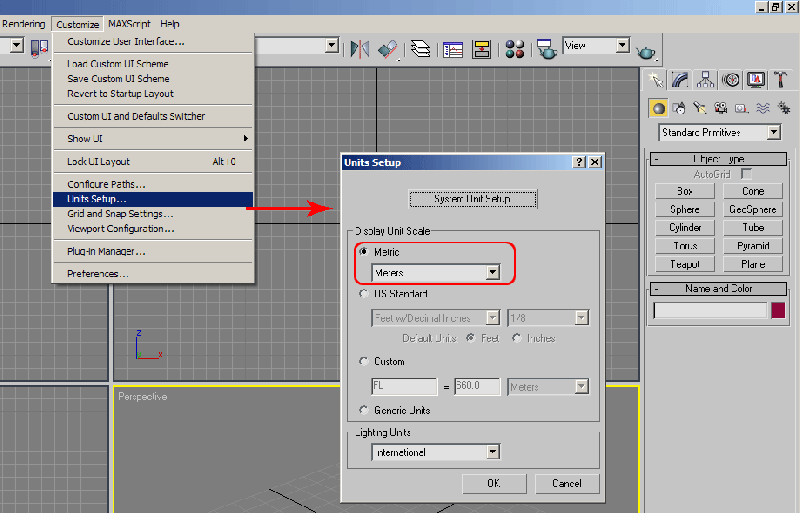Select the Custom radio button

click(x=364, y=361)
